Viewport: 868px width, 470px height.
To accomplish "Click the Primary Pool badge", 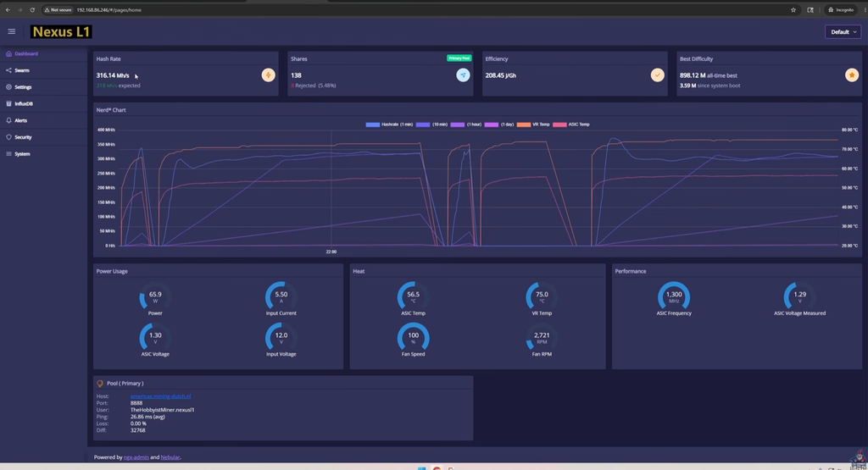I will [x=459, y=58].
